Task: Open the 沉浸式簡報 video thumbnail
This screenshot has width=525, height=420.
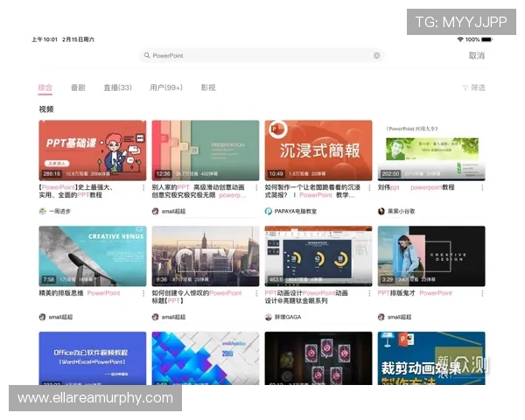Action: (x=318, y=150)
